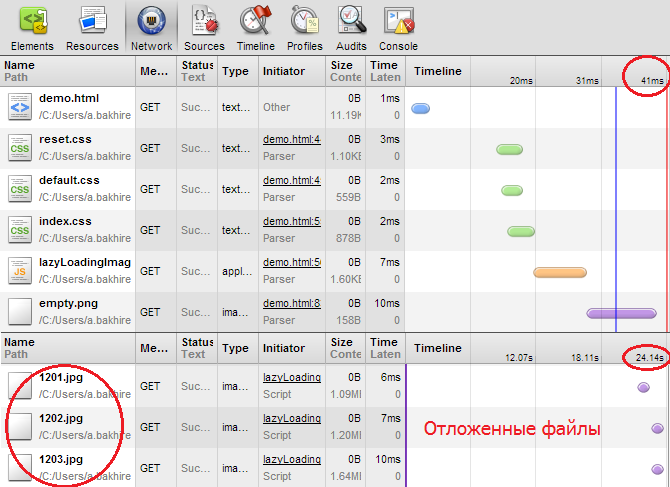Select the reset.css file name
This screenshot has height=487, width=670.
point(65,139)
